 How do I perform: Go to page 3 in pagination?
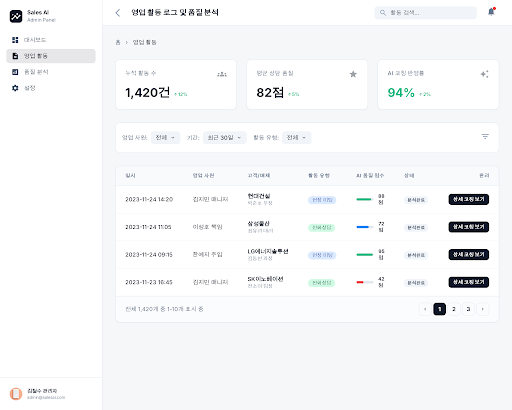[468, 309]
